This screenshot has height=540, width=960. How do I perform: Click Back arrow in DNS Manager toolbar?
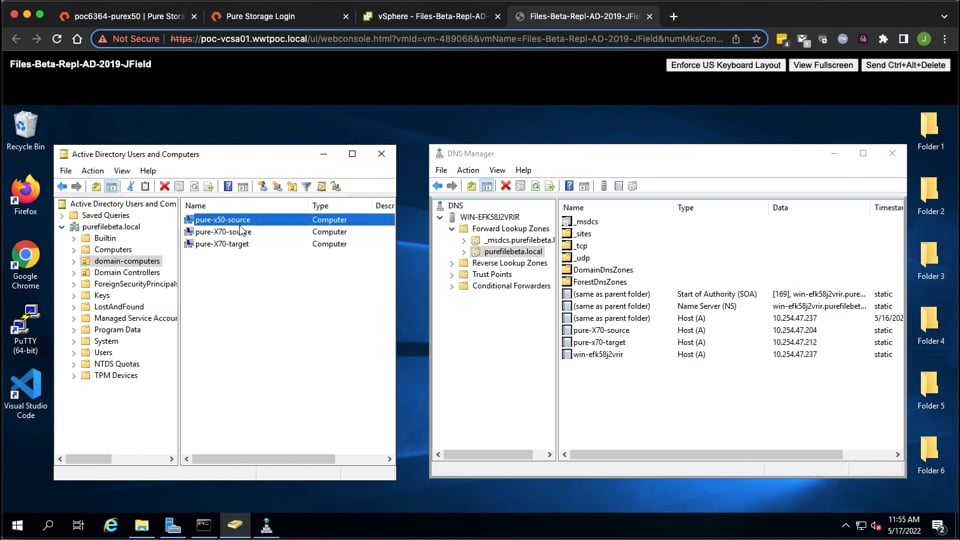coord(437,186)
